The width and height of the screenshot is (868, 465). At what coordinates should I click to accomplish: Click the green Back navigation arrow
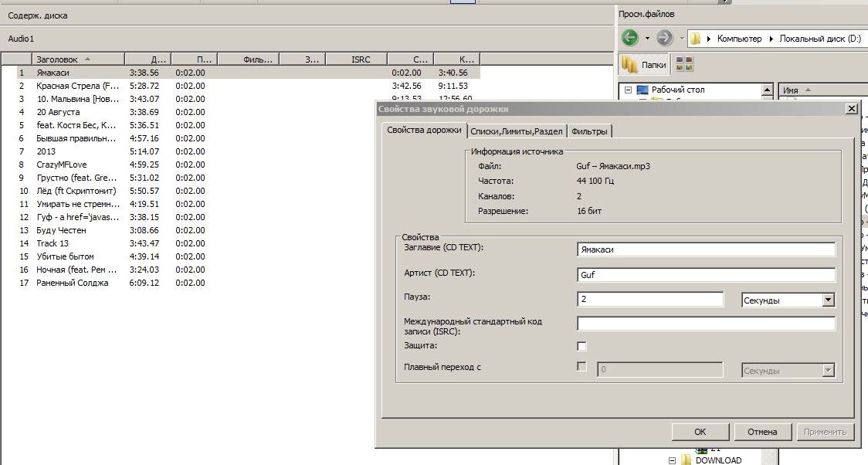(x=629, y=38)
